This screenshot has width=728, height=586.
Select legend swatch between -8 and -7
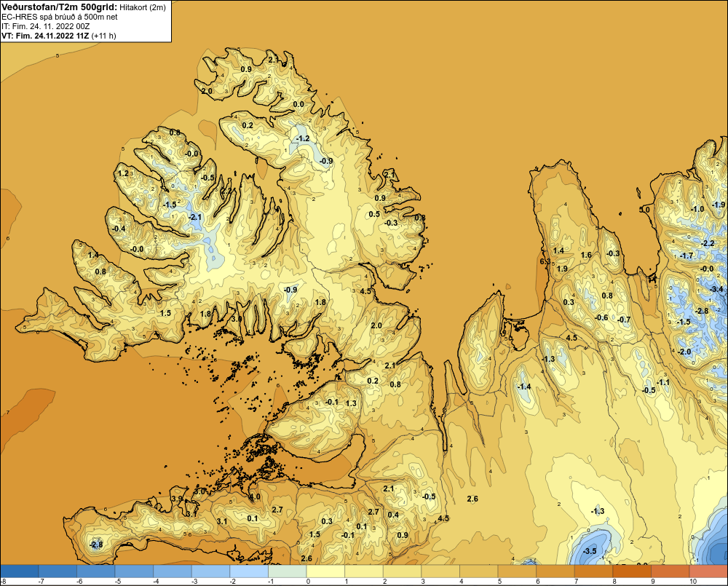pos(20,571)
